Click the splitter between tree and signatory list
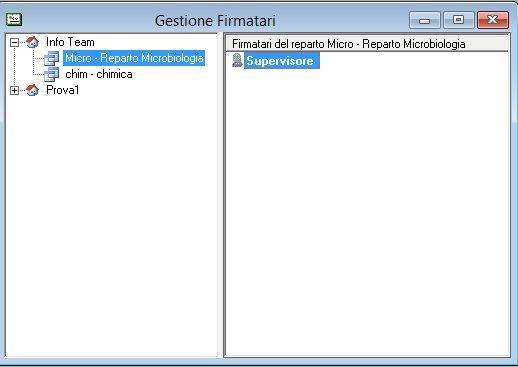The image size is (518, 367). [x=221, y=195]
